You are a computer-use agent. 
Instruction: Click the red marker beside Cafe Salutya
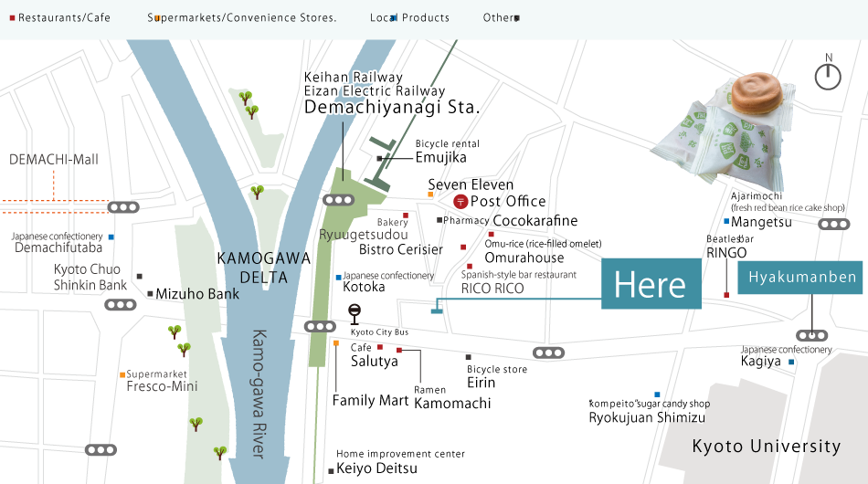380,347
